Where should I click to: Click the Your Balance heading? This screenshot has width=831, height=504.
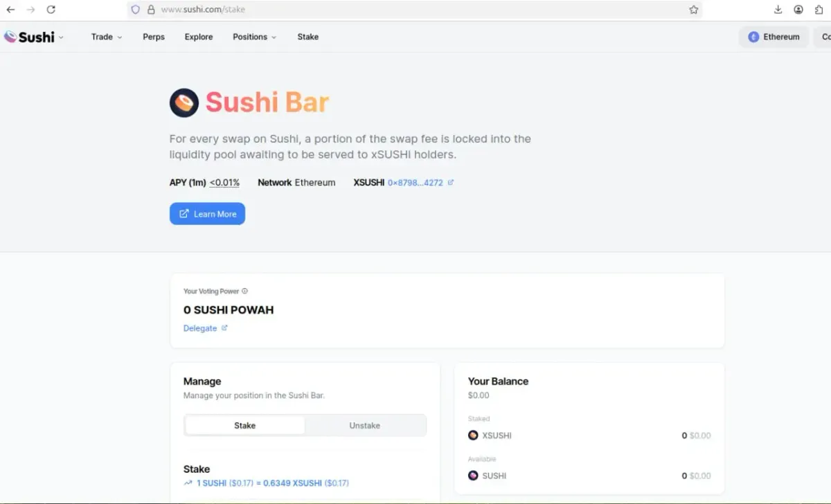coord(498,381)
